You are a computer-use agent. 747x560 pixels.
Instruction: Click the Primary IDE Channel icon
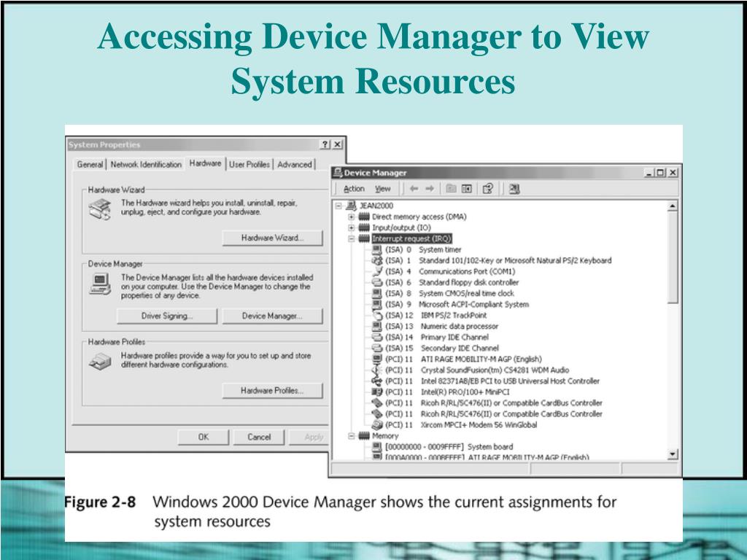[x=377, y=337]
